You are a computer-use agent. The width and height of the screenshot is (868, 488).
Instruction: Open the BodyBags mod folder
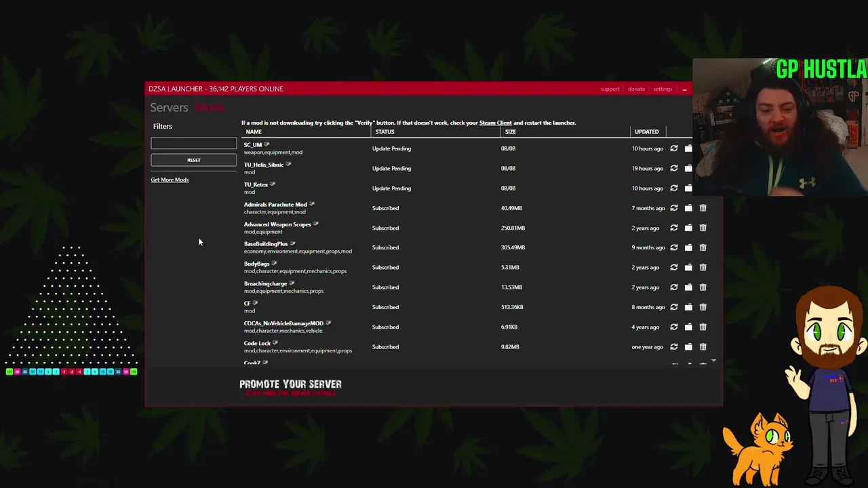click(x=688, y=267)
